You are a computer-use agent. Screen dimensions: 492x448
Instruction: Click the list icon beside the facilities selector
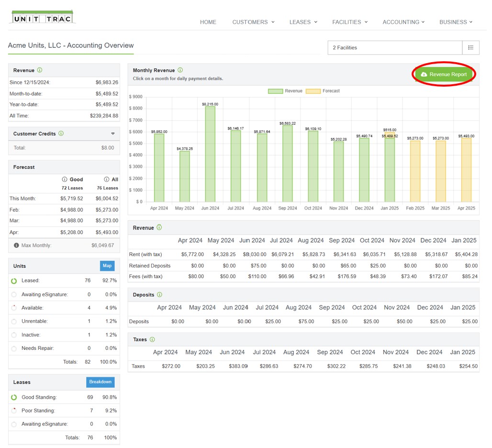tap(471, 47)
